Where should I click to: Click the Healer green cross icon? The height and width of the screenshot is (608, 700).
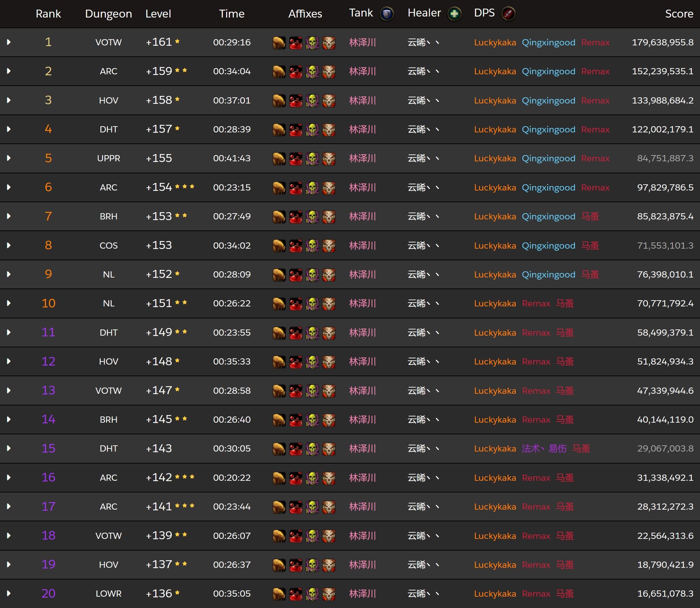(x=454, y=14)
